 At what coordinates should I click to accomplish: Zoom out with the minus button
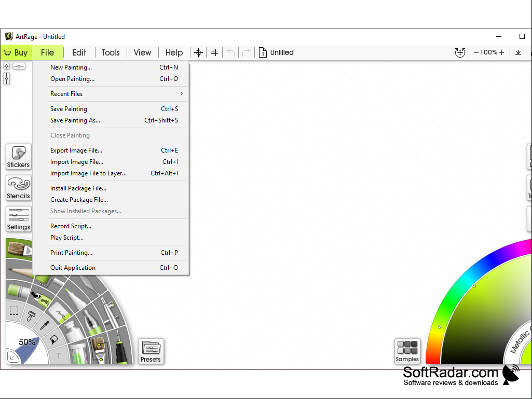tap(476, 52)
